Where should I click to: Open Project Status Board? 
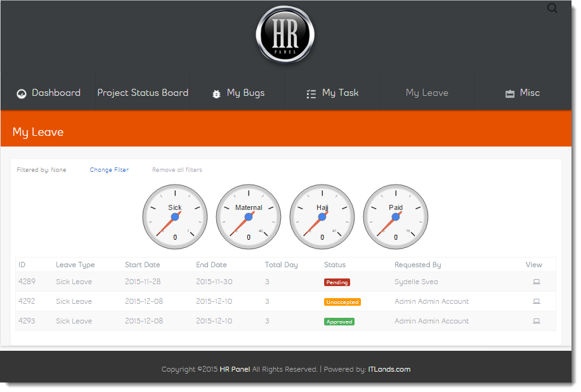(x=143, y=93)
